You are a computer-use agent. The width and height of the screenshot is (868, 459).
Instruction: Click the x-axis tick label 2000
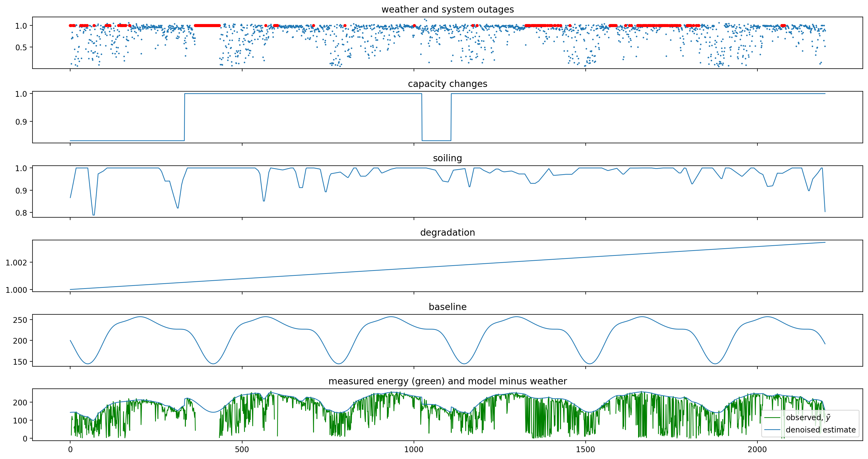[757, 449]
